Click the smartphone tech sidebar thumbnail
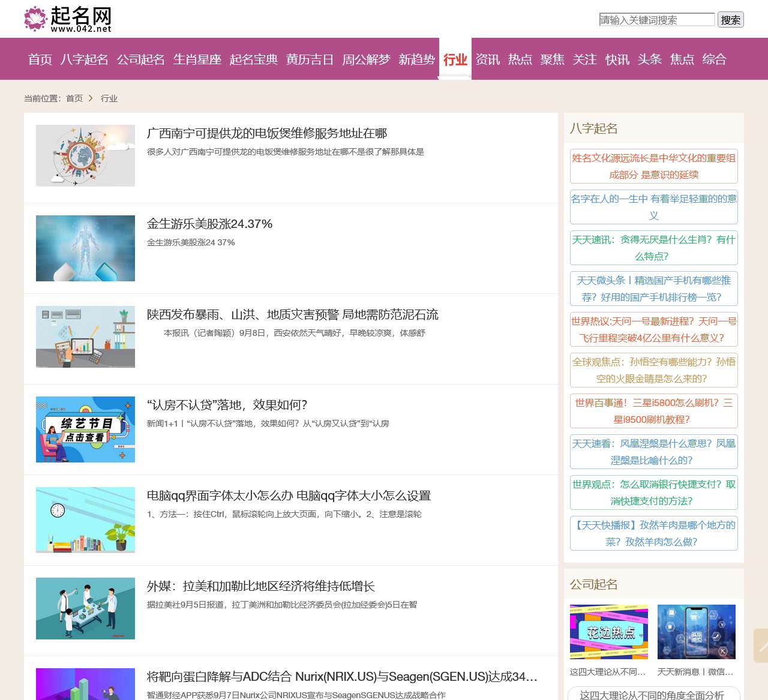Screen dimensions: 768x700 pyautogui.click(x=696, y=632)
